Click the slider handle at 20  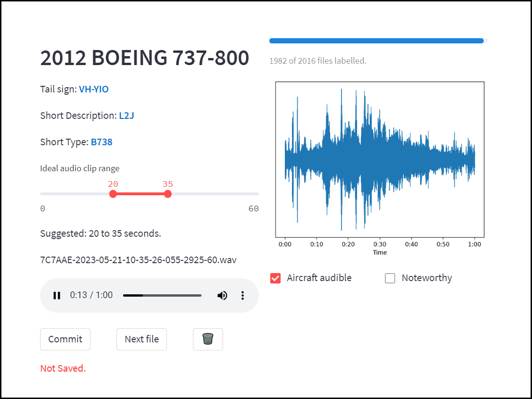[113, 194]
